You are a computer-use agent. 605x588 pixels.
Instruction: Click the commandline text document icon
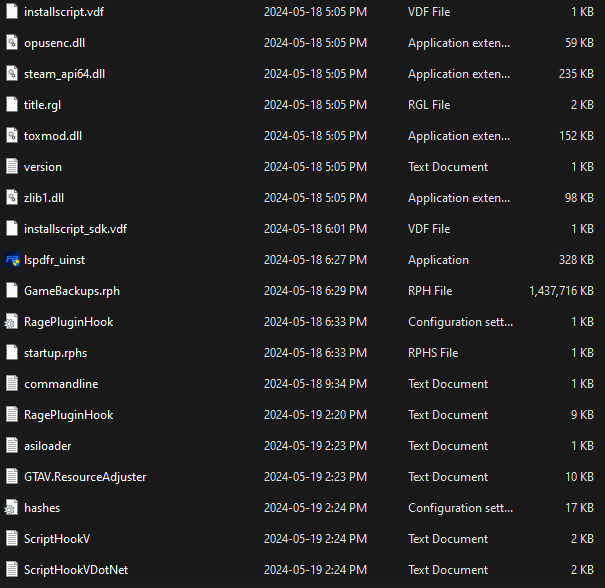(x=12, y=384)
